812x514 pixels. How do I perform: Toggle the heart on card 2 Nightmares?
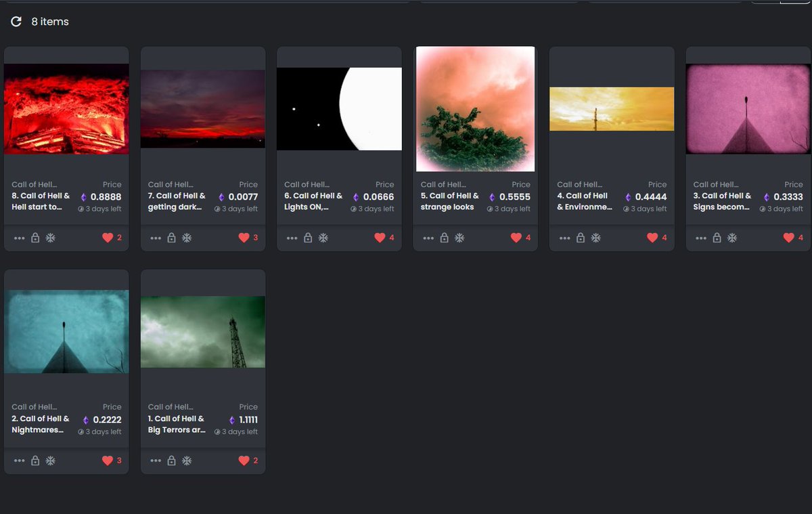tap(107, 461)
